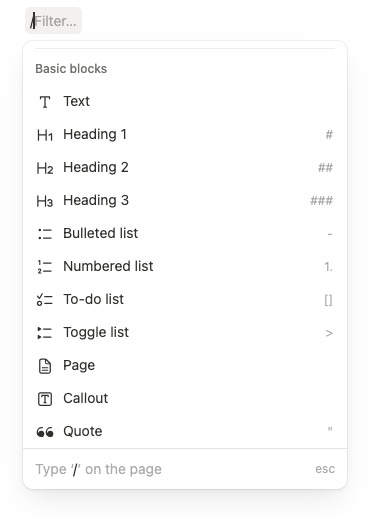Screen dimensions: 372x518
Task: Insert a Callout block
Action: click(x=185, y=399)
